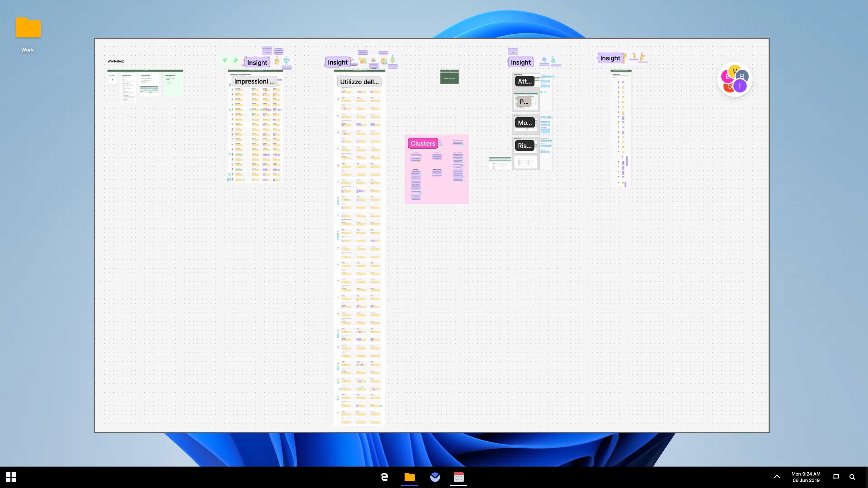Open the Work folder on the desktop
This screenshot has height=488, width=868.
28,34
